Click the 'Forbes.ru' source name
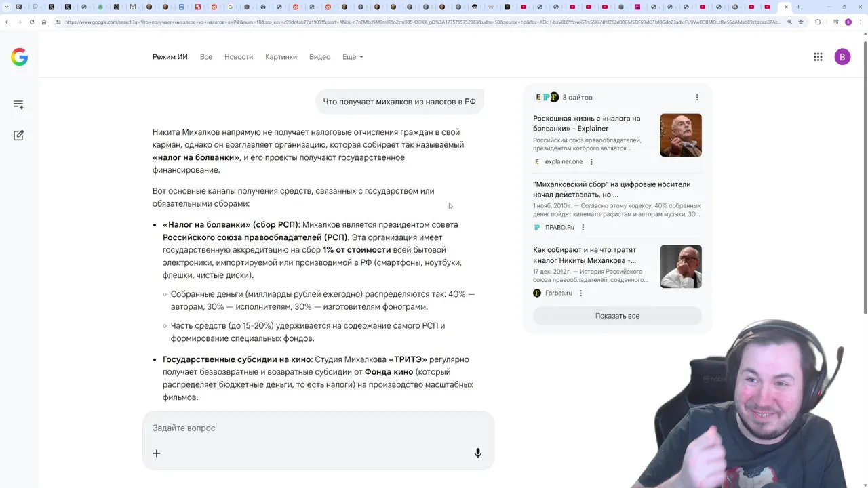The width and height of the screenshot is (868, 488). pos(559,293)
